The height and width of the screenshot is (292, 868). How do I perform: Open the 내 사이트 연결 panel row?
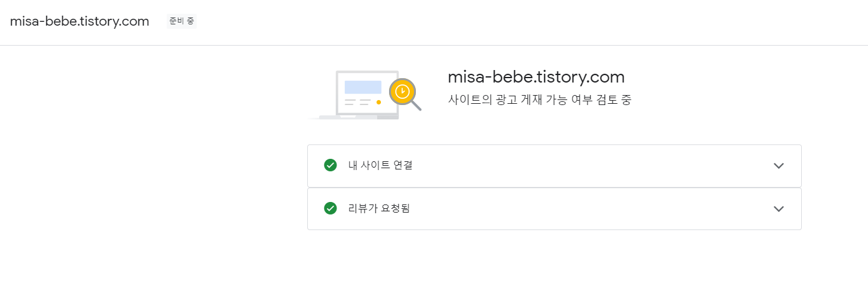pos(554,166)
